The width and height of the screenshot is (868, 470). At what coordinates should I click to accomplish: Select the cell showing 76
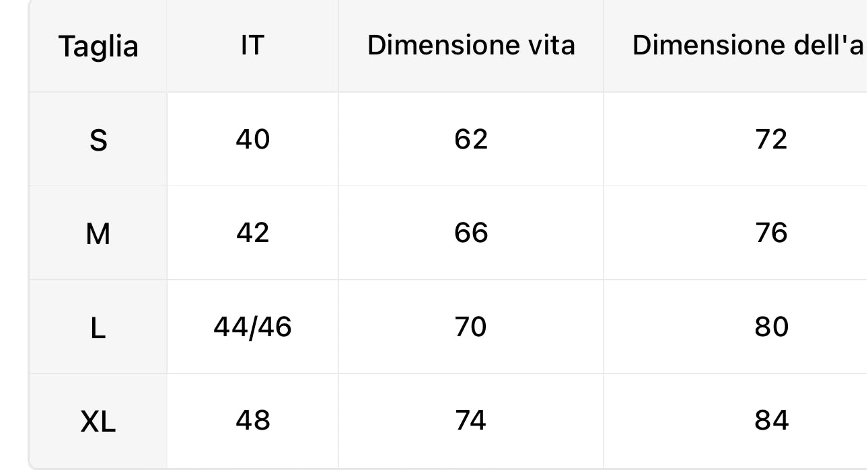pyautogui.click(x=771, y=233)
